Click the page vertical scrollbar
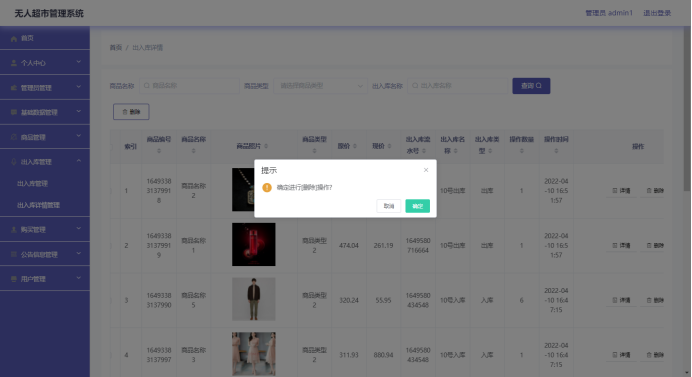The image size is (692, 377). tap(688, 108)
